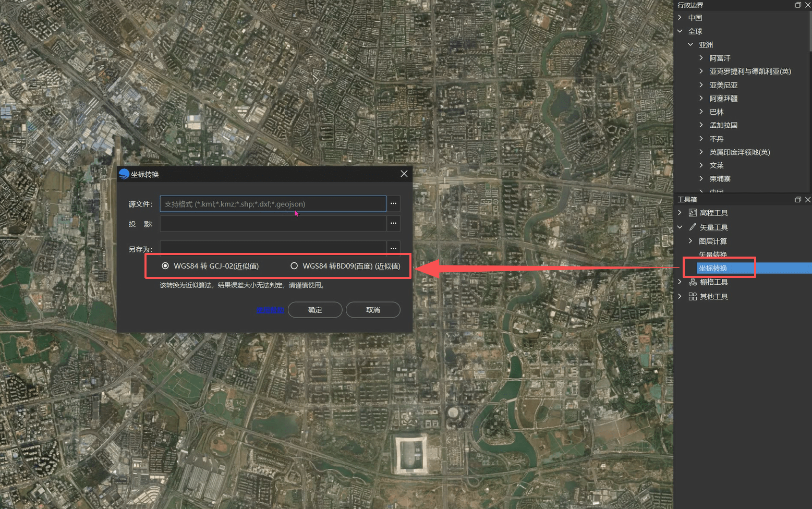Select the 不丹 country label

(717, 139)
